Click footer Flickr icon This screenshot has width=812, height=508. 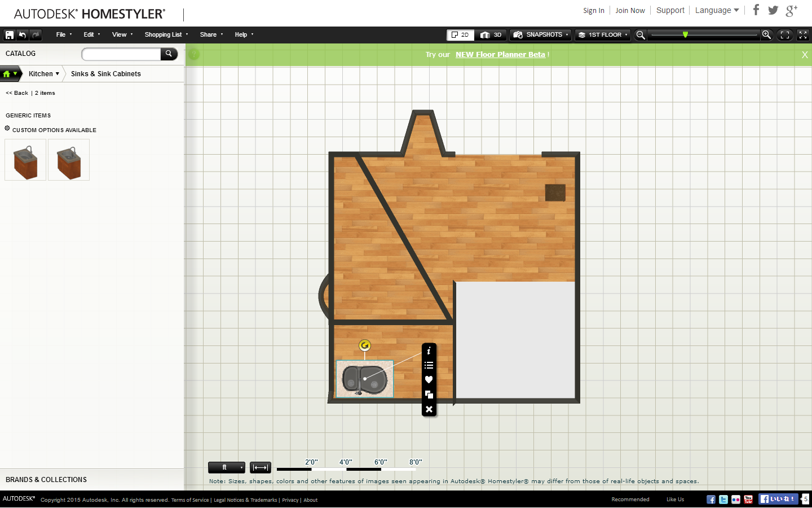tap(736, 500)
